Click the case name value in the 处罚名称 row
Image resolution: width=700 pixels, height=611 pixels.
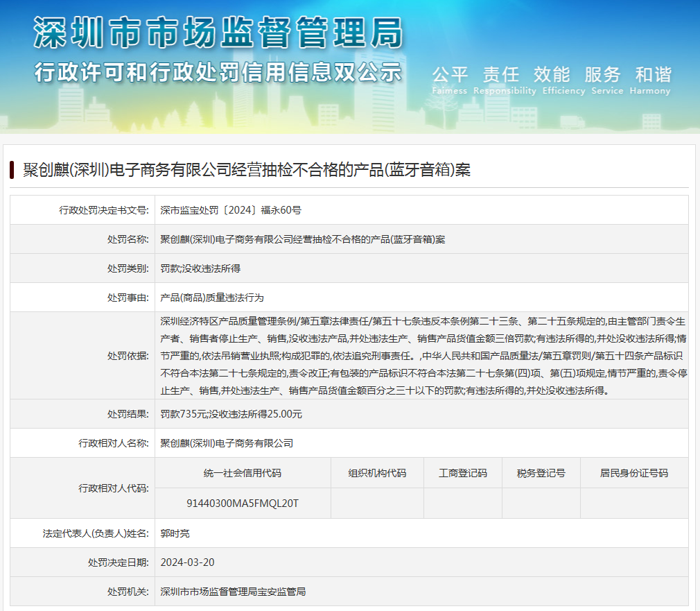click(x=303, y=239)
